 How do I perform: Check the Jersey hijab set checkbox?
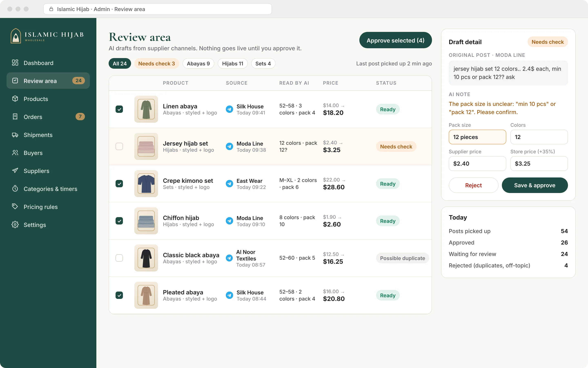(119, 147)
